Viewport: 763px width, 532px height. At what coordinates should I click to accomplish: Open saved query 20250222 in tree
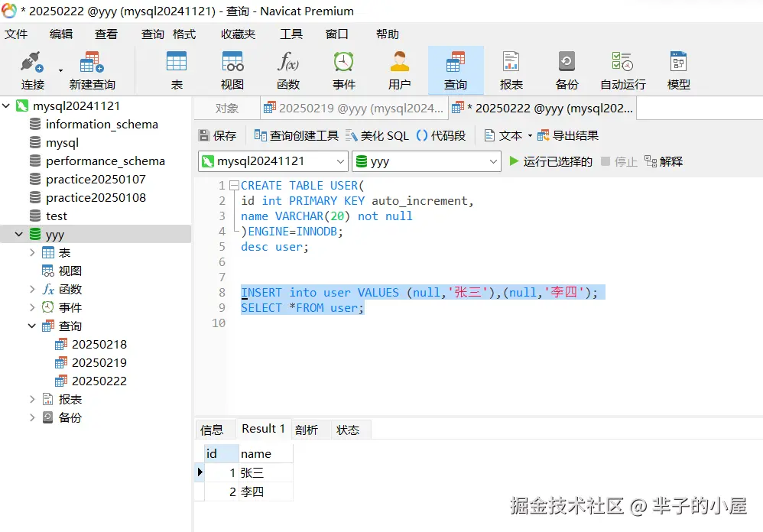click(x=99, y=381)
